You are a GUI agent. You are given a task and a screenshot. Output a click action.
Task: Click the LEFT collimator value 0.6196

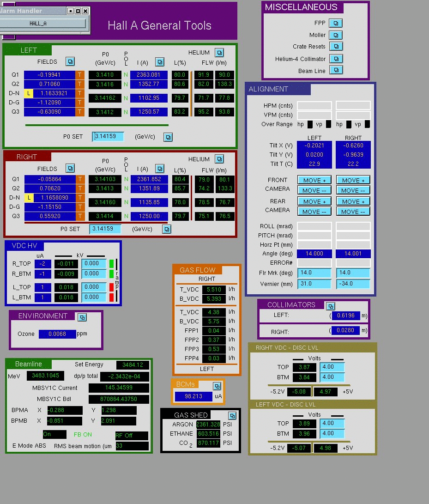[x=346, y=316]
